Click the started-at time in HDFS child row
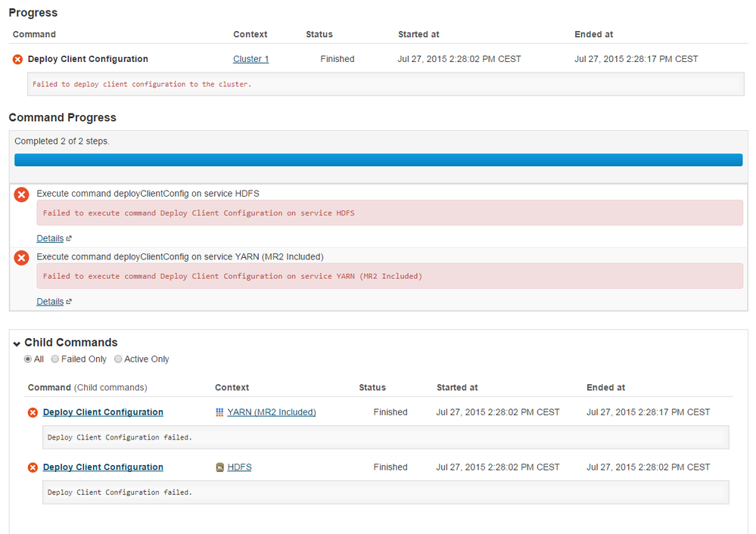 (498, 467)
